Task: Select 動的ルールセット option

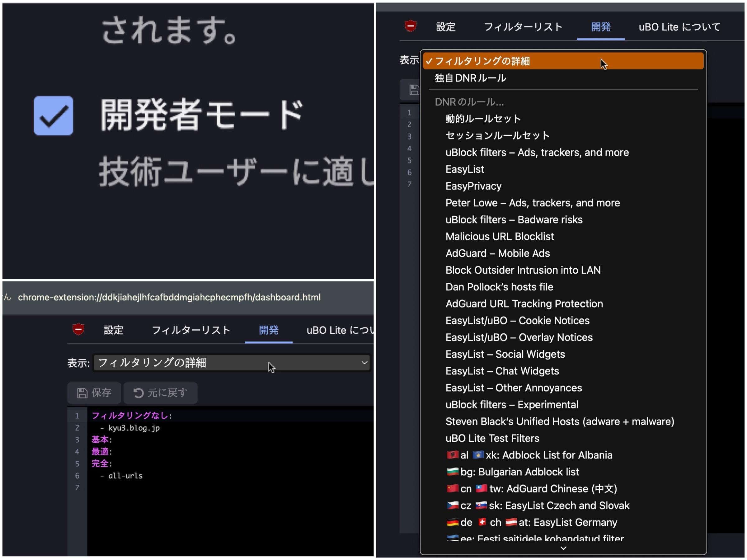Action: (x=563, y=119)
